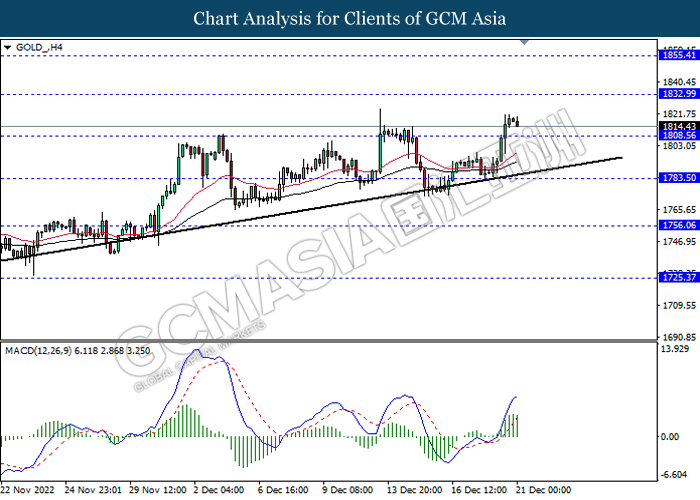Select the 1808.56 level label

679,136
